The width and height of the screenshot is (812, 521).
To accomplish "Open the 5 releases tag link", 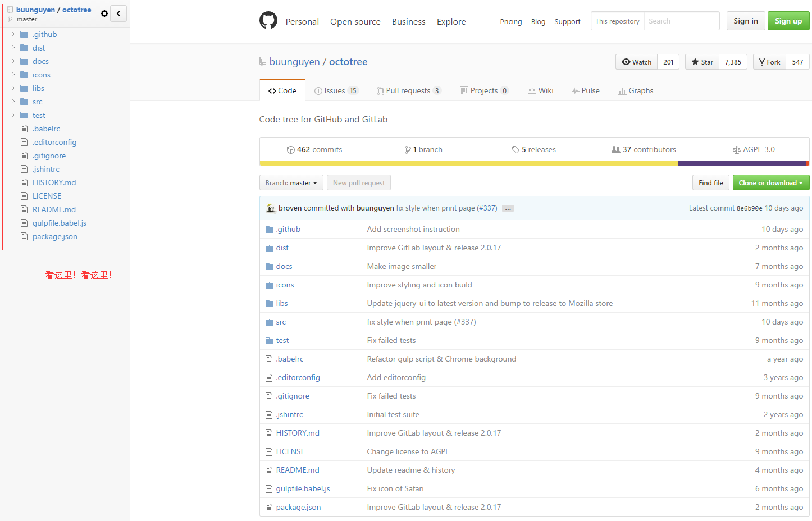I will 533,150.
